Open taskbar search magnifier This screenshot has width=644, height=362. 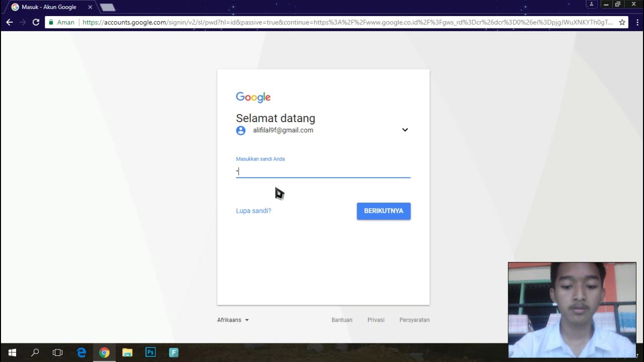tap(35, 352)
